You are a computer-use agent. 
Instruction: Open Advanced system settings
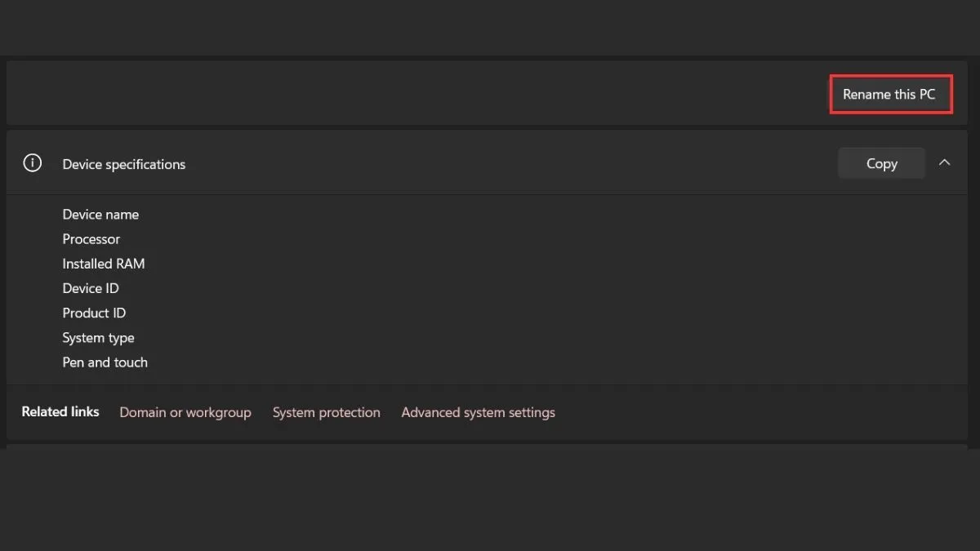tap(478, 413)
